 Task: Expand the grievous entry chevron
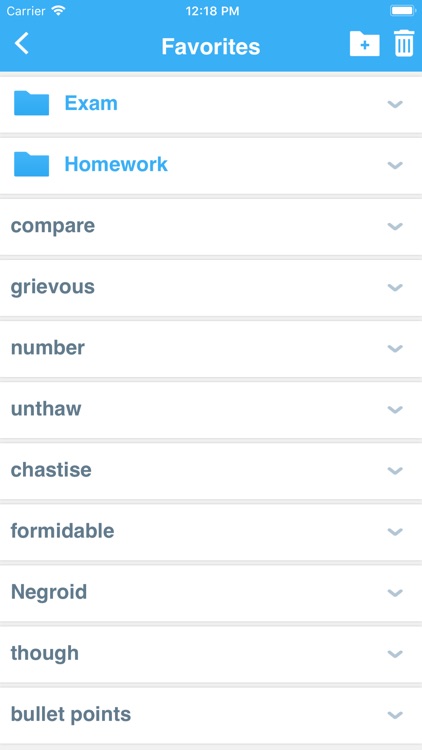(395, 287)
